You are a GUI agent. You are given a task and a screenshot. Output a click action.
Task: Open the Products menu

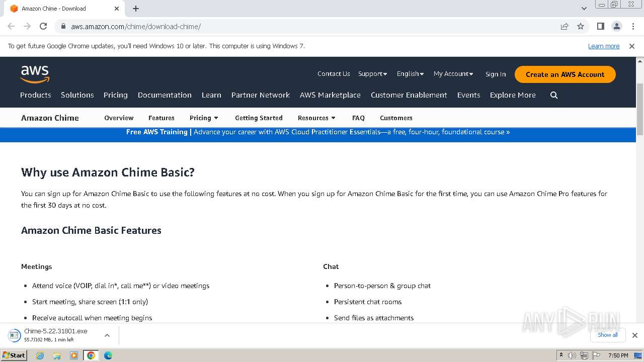click(36, 95)
